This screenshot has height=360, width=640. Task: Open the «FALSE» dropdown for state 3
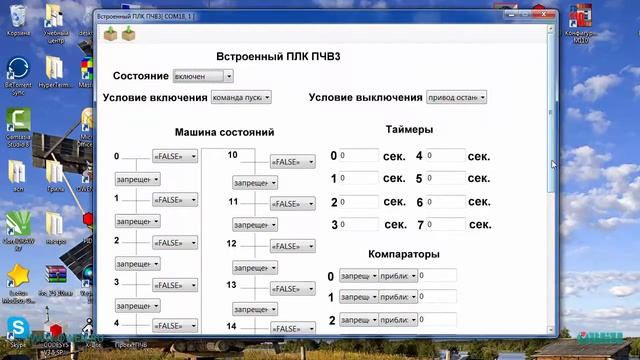point(175,285)
